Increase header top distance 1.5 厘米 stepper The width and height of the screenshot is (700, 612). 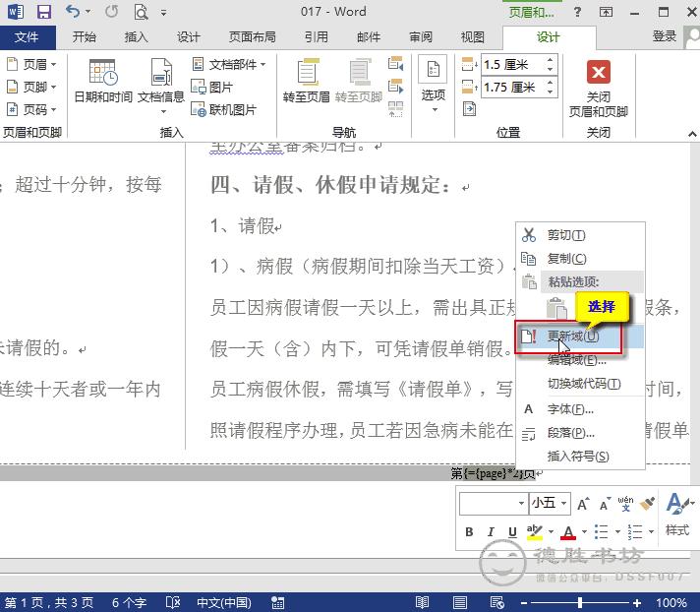(550, 60)
